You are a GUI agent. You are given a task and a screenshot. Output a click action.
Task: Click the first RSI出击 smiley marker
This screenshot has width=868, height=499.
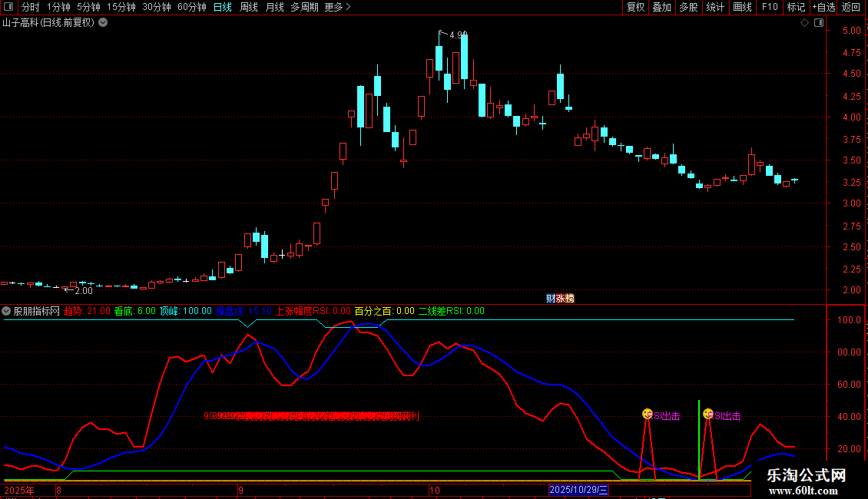pos(648,414)
